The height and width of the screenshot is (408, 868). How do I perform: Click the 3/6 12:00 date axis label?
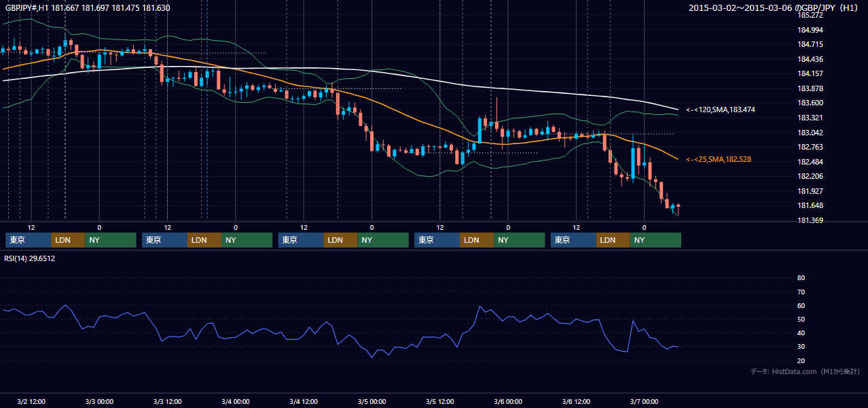576,401
